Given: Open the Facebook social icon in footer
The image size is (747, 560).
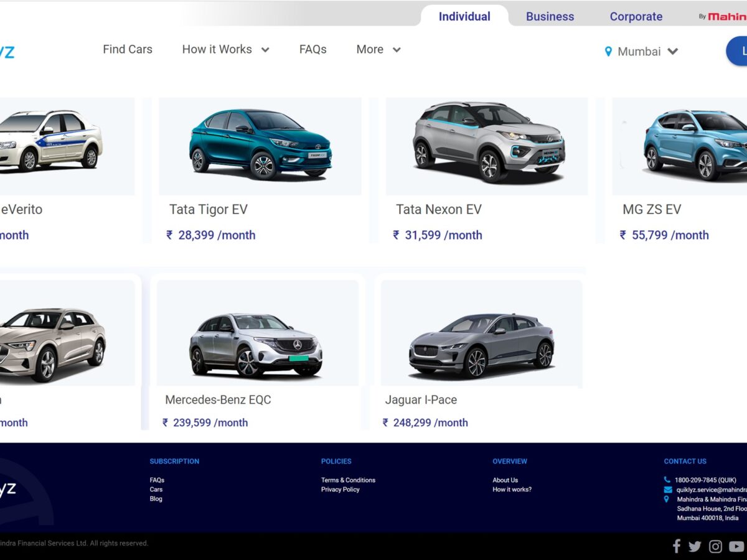Looking at the screenshot, I should coord(677,546).
